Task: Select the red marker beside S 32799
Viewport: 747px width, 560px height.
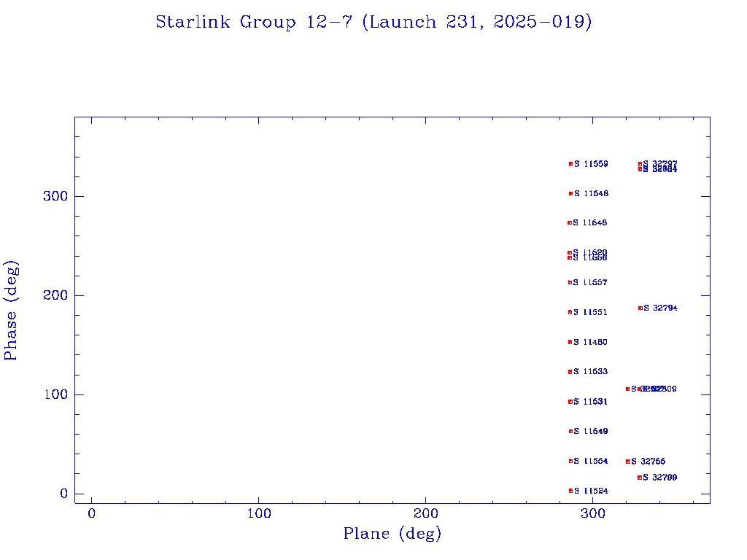Action: [640, 478]
